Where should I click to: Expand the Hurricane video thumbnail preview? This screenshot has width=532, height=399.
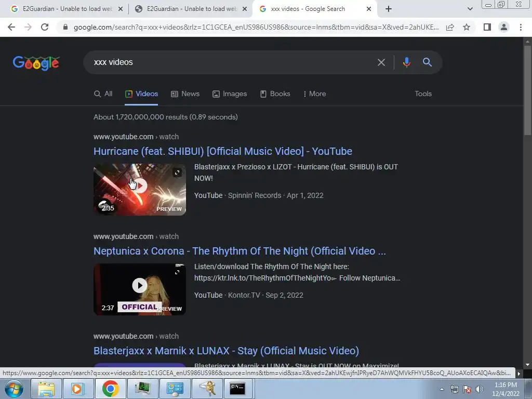point(177,172)
